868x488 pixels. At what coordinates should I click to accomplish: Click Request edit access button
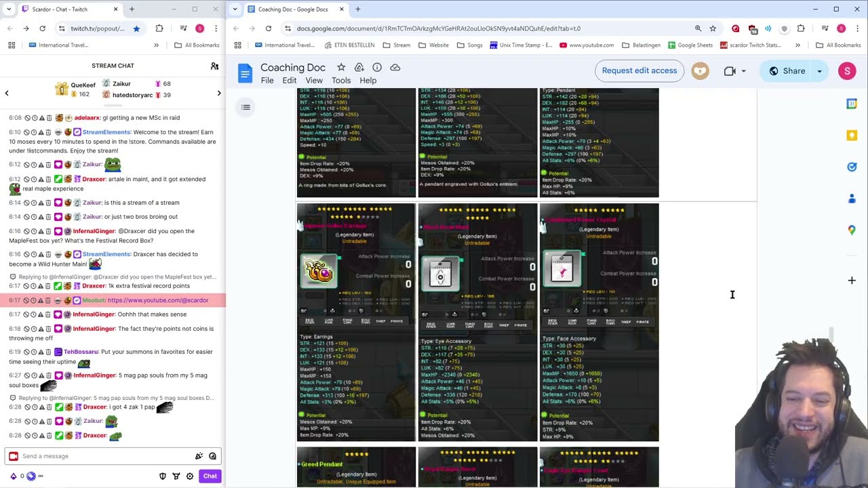[639, 70]
